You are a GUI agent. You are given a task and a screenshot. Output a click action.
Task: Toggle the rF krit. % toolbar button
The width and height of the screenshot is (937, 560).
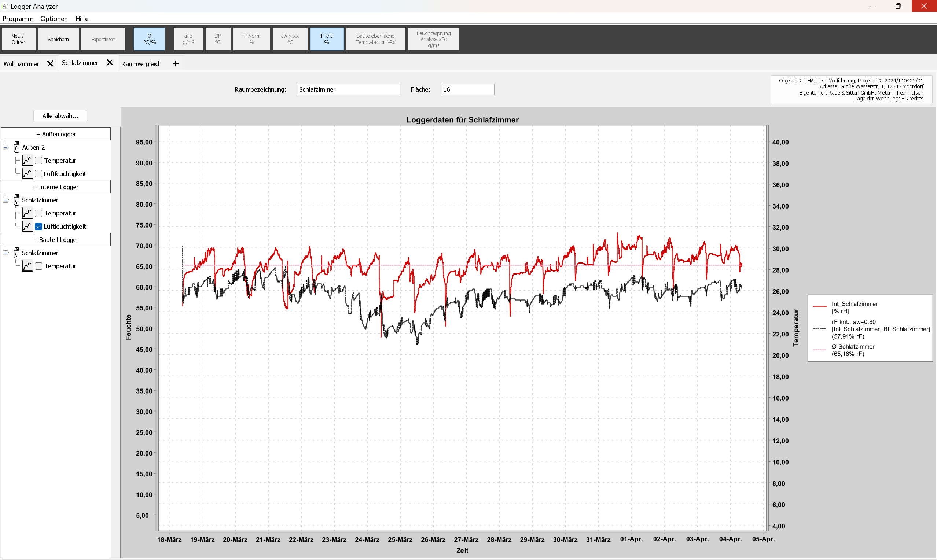coord(326,39)
